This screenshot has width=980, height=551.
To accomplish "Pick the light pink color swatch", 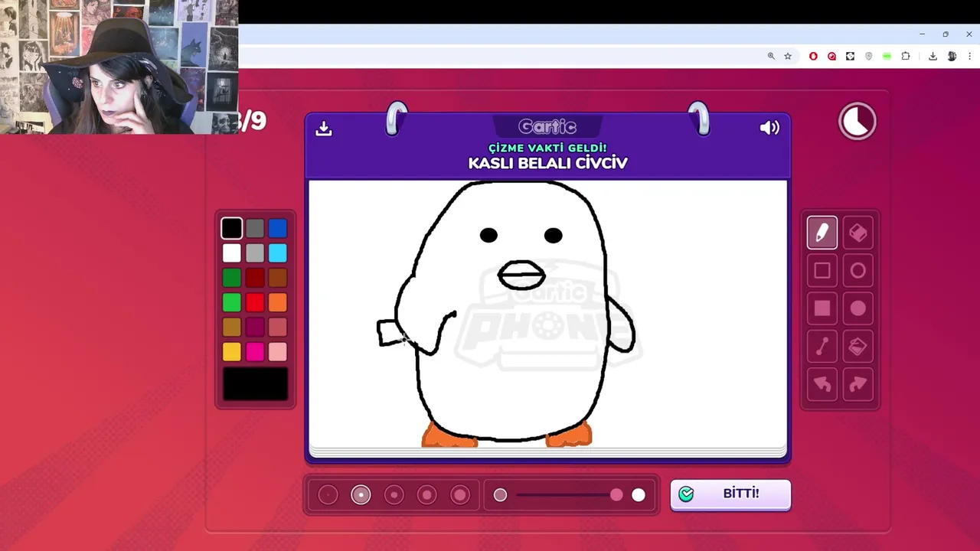I will tap(278, 351).
